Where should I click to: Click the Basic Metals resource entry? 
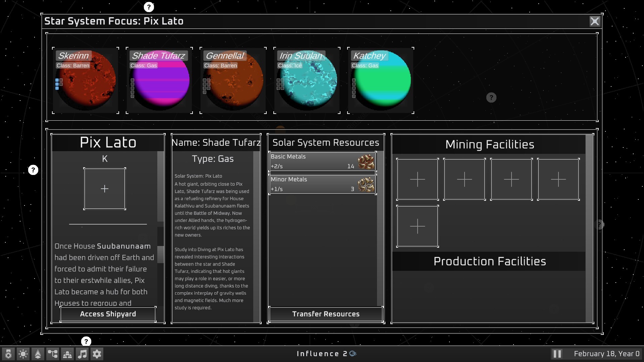tap(322, 161)
